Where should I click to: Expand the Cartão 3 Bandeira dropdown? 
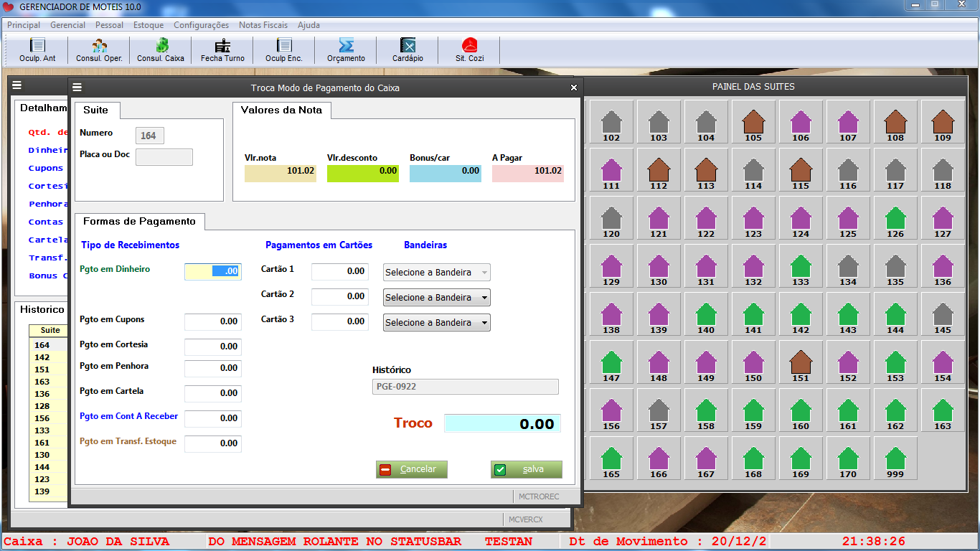click(484, 323)
